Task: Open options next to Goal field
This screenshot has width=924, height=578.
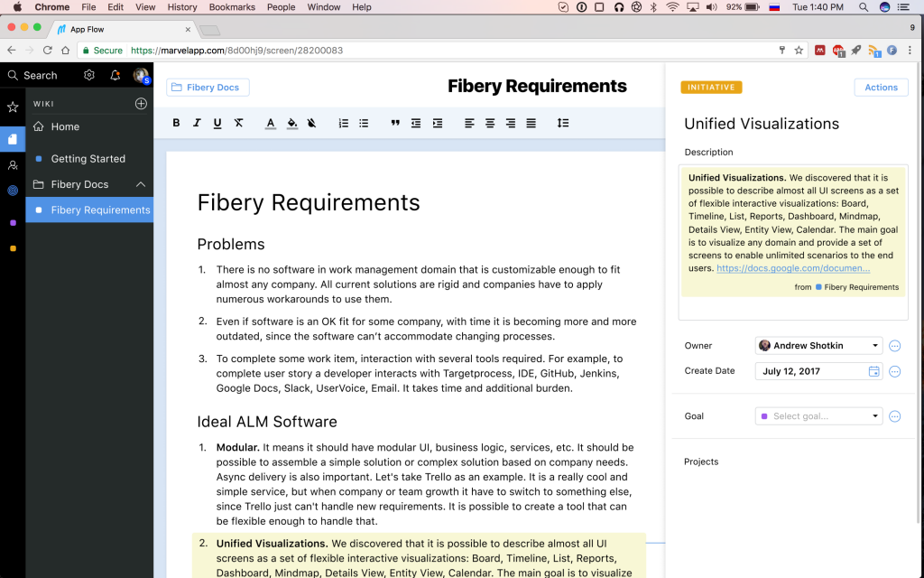Action: [x=894, y=416]
